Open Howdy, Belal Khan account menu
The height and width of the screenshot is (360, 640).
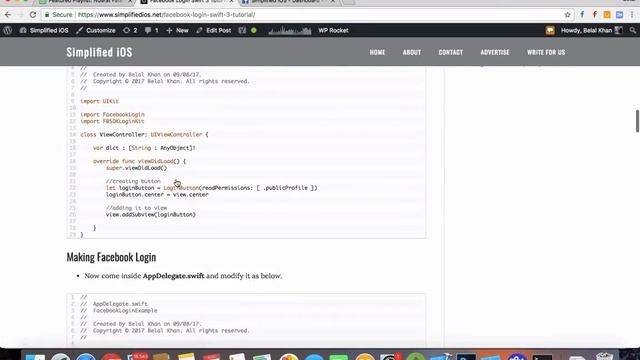point(591,30)
